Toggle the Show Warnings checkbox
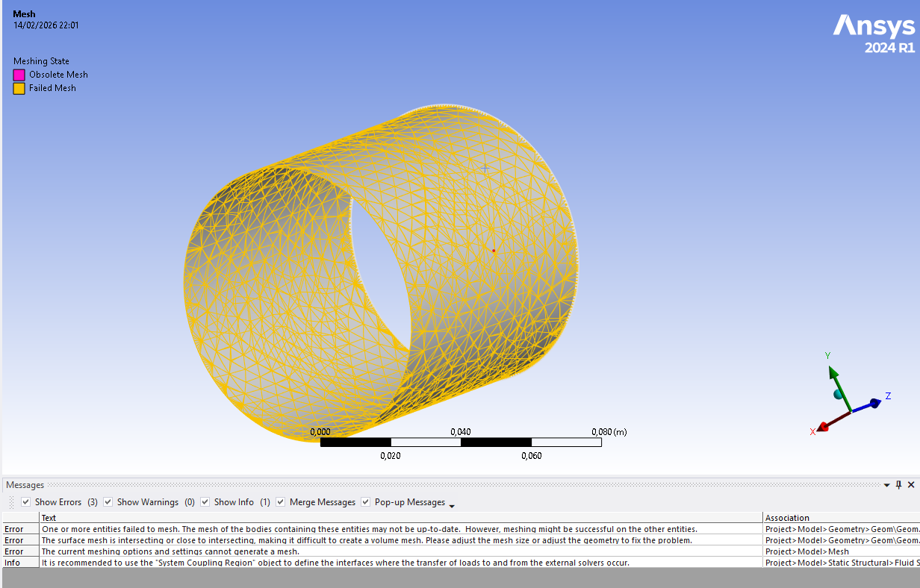The image size is (920, 588). pos(108,502)
